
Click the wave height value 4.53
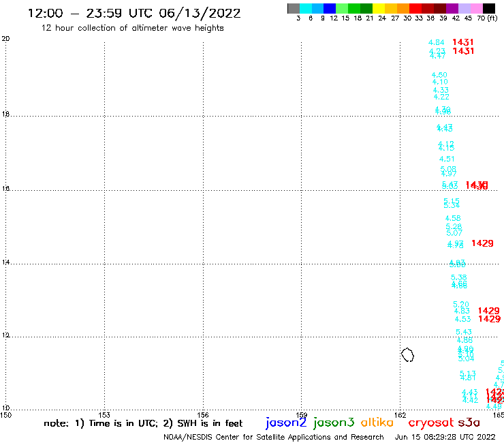click(x=462, y=319)
